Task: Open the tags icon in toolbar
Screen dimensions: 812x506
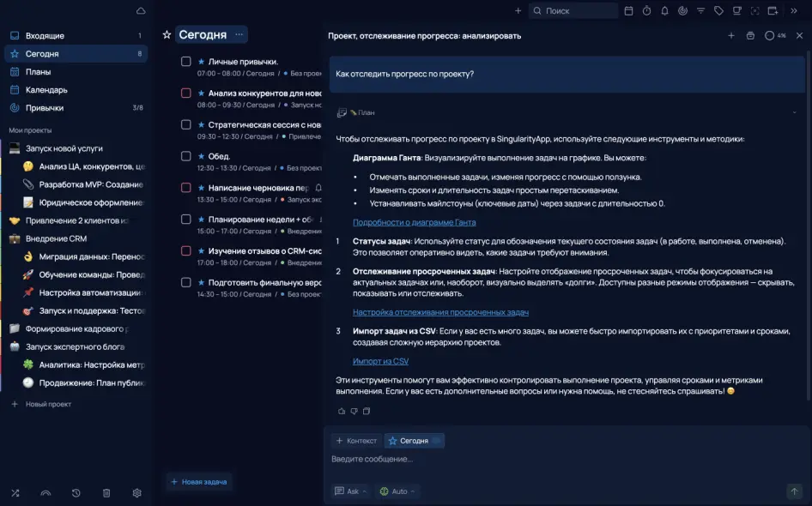Action: point(718,11)
